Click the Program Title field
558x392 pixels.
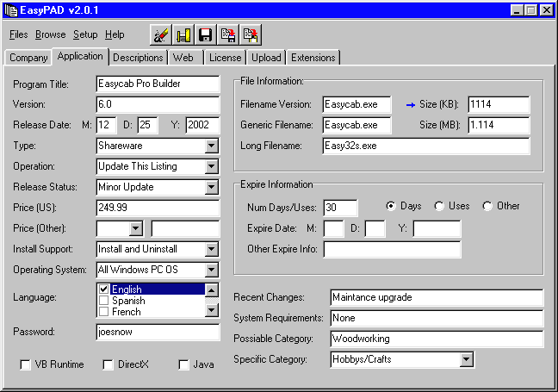point(158,84)
